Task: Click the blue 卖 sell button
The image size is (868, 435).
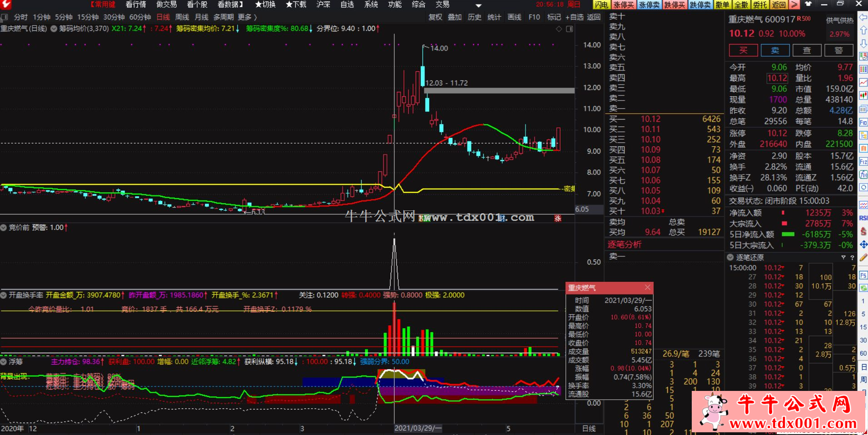Action: (x=775, y=50)
